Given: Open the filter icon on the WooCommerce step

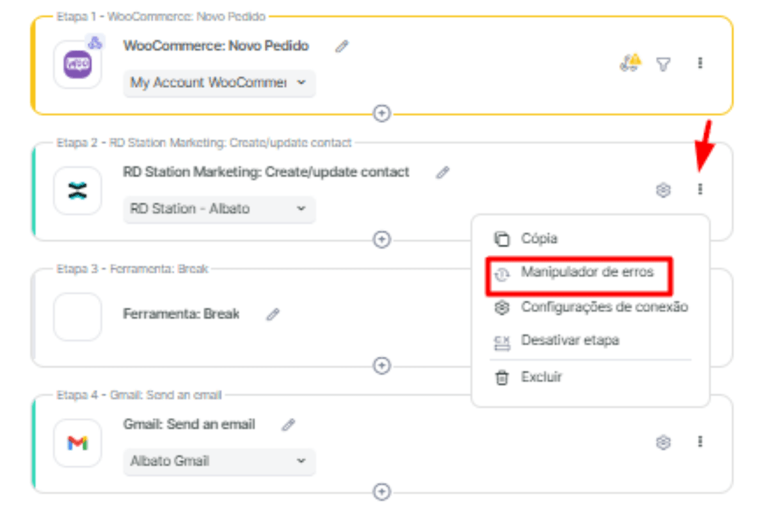Looking at the screenshot, I should tap(664, 63).
